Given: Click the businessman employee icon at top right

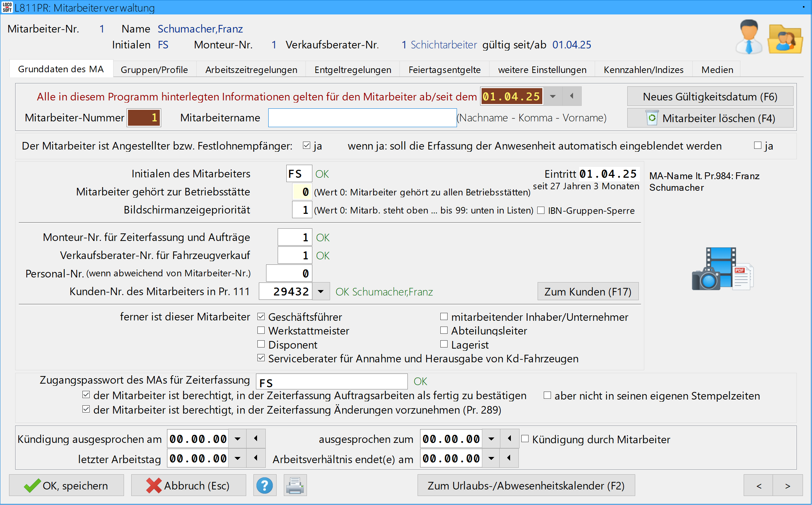Looking at the screenshot, I should point(749,37).
